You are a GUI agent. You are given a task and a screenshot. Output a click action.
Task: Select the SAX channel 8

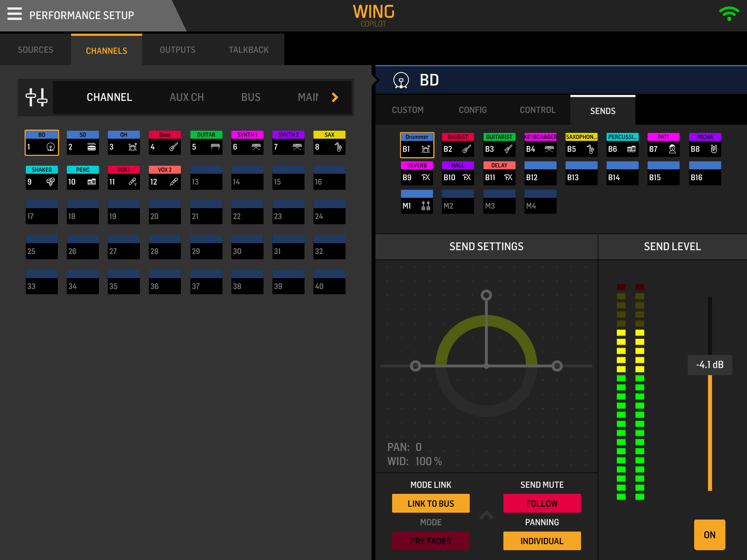pyautogui.click(x=329, y=142)
